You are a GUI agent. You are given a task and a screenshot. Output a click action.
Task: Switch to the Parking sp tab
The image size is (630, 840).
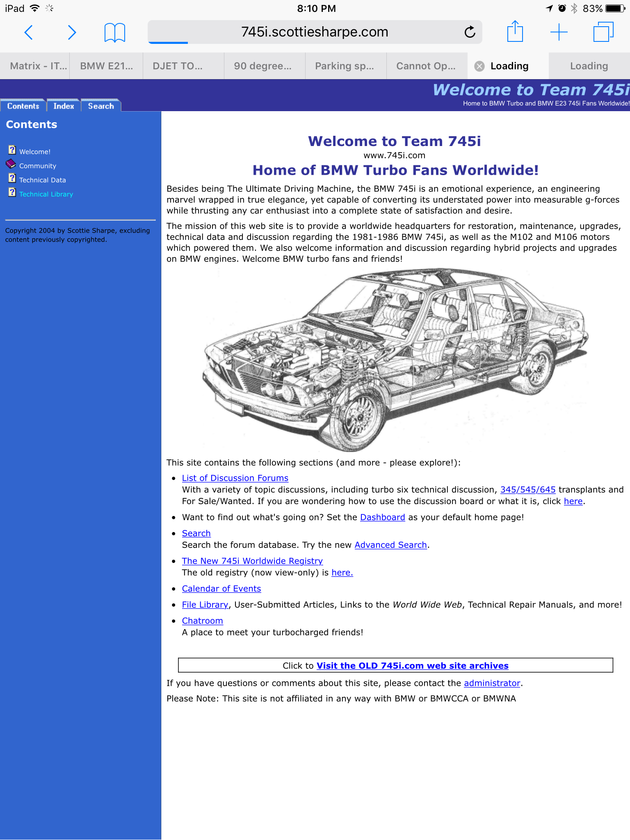tap(346, 66)
